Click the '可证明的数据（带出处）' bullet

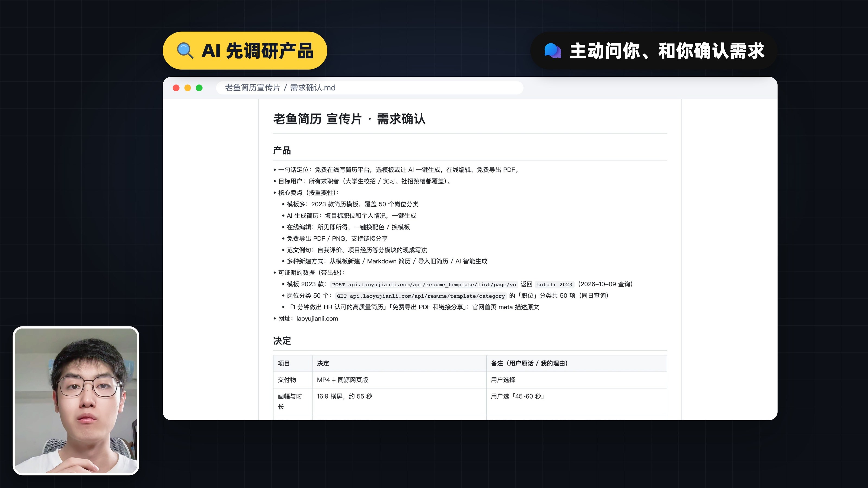(x=309, y=273)
